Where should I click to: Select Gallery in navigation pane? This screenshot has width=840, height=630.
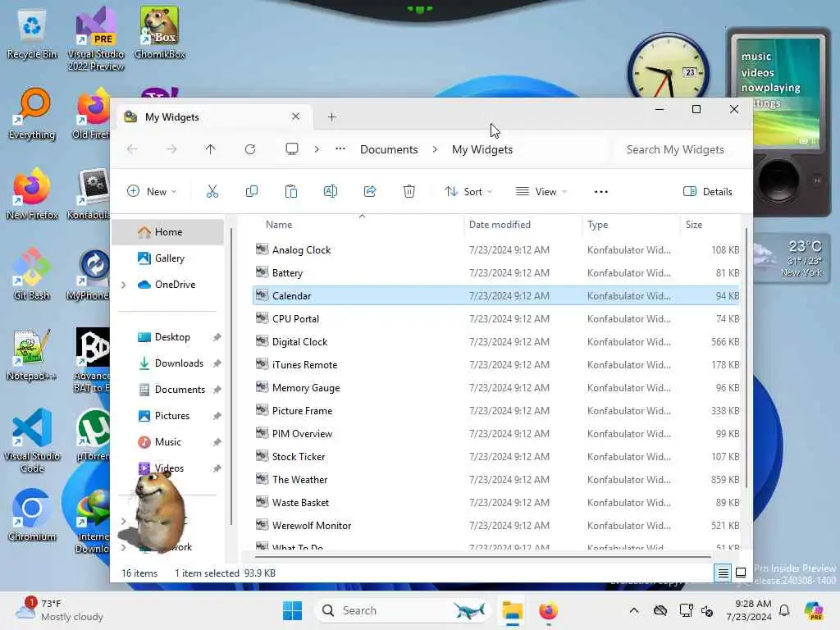click(168, 258)
